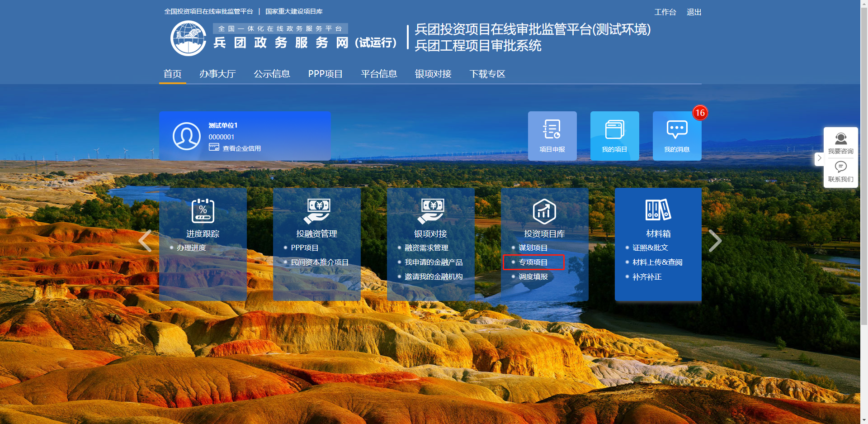Image resolution: width=868 pixels, height=424 pixels.
Task: Click 退出 to log out
Action: pos(693,12)
